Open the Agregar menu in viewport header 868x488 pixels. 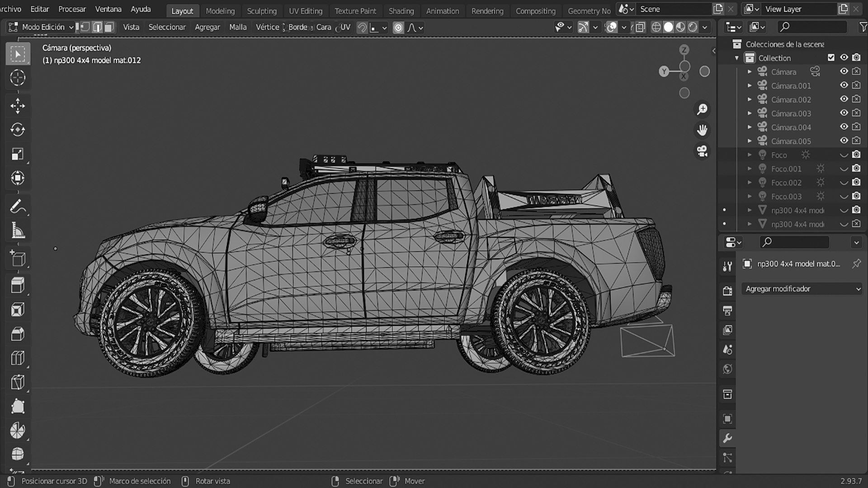point(207,27)
